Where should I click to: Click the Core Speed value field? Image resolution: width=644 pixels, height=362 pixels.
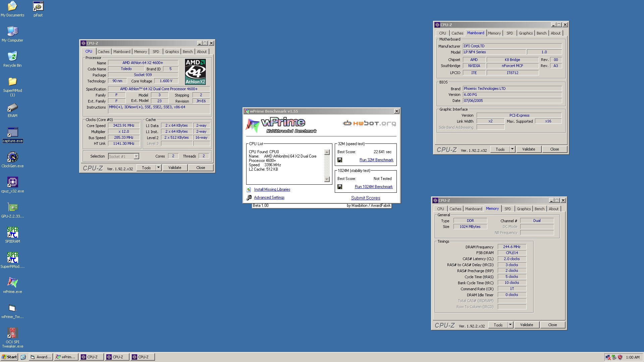coord(124,125)
